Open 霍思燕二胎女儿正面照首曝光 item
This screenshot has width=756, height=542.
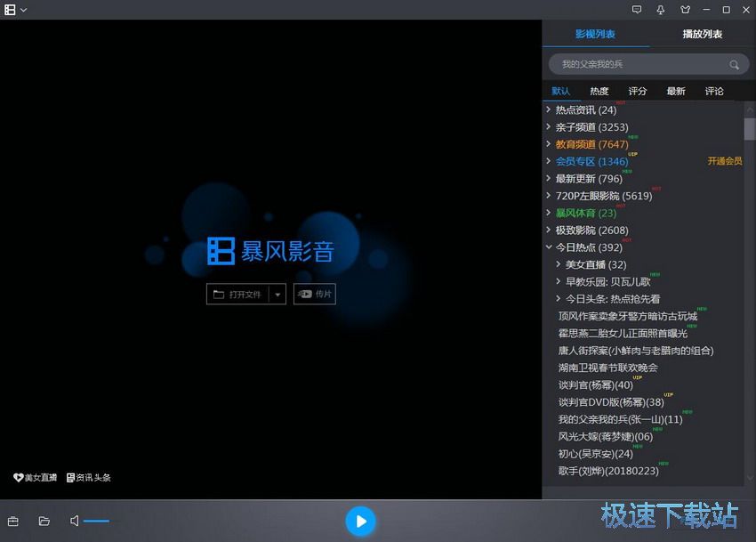(623, 334)
